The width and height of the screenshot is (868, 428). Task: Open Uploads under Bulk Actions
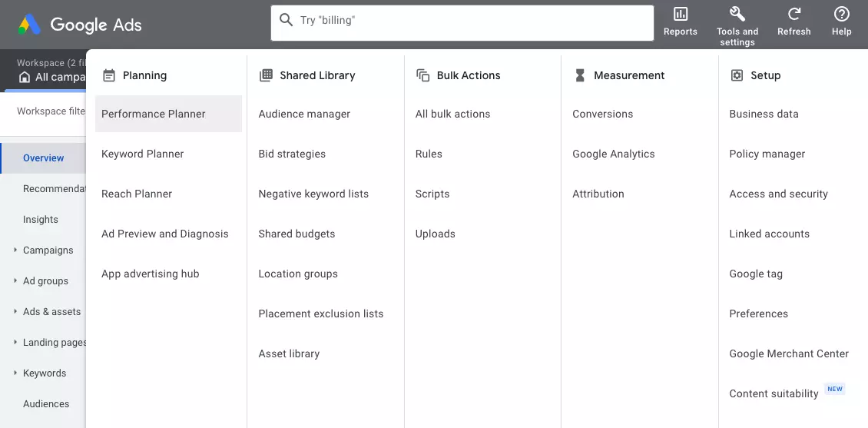[x=435, y=234]
